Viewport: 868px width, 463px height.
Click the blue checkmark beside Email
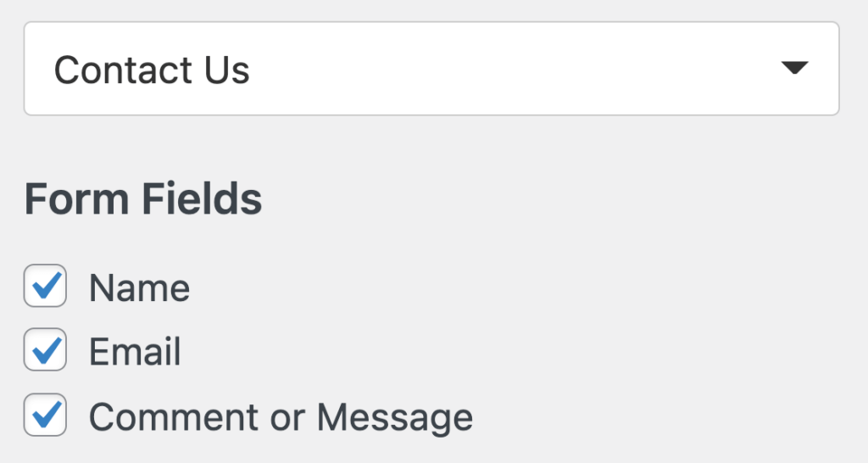coord(47,349)
